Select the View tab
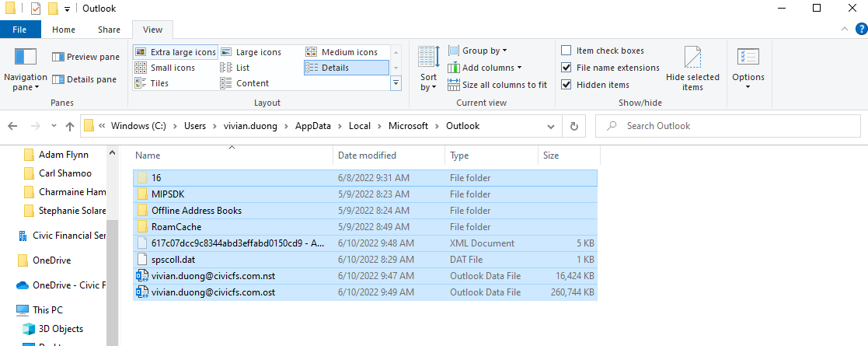Viewport: 868px width, 346px height. [152, 30]
